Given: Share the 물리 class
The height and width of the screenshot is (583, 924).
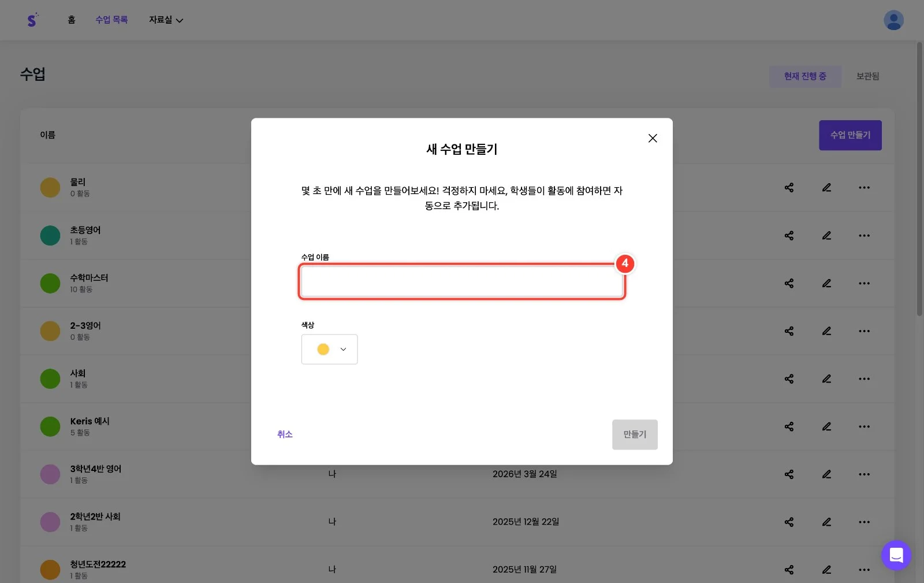Looking at the screenshot, I should click(x=789, y=188).
